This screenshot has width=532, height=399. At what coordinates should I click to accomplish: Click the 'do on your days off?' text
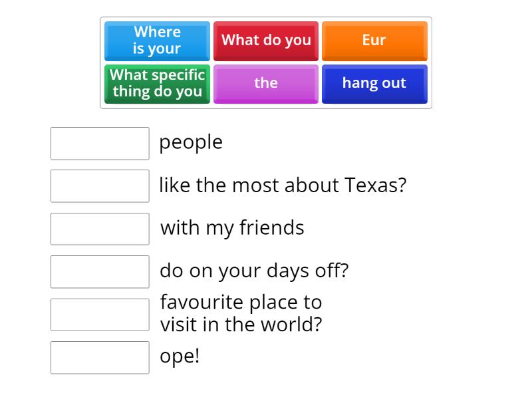click(x=254, y=271)
